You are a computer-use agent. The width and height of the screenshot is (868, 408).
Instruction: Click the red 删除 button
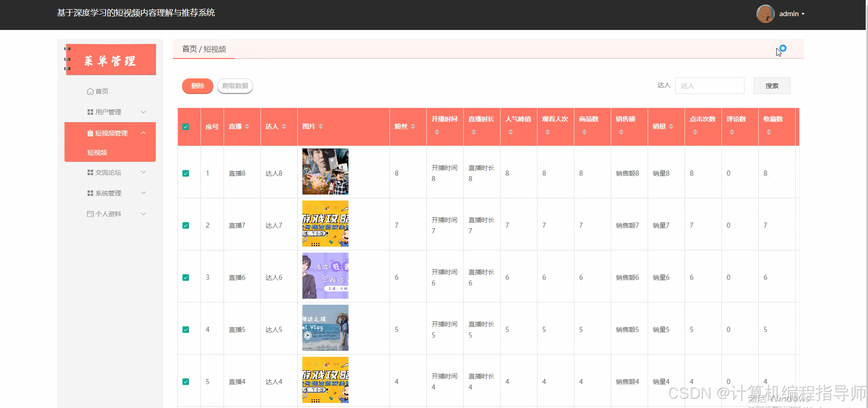pyautogui.click(x=198, y=86)
